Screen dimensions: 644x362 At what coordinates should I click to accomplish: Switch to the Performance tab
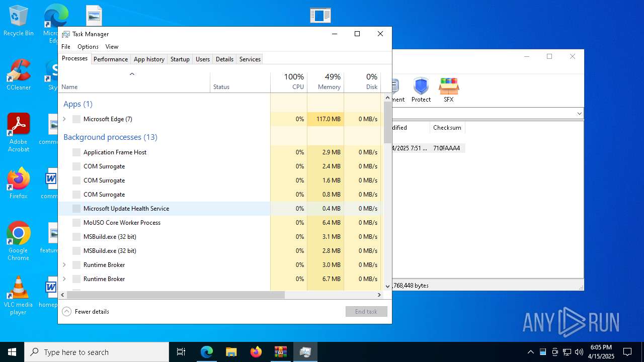click(111, 59)
